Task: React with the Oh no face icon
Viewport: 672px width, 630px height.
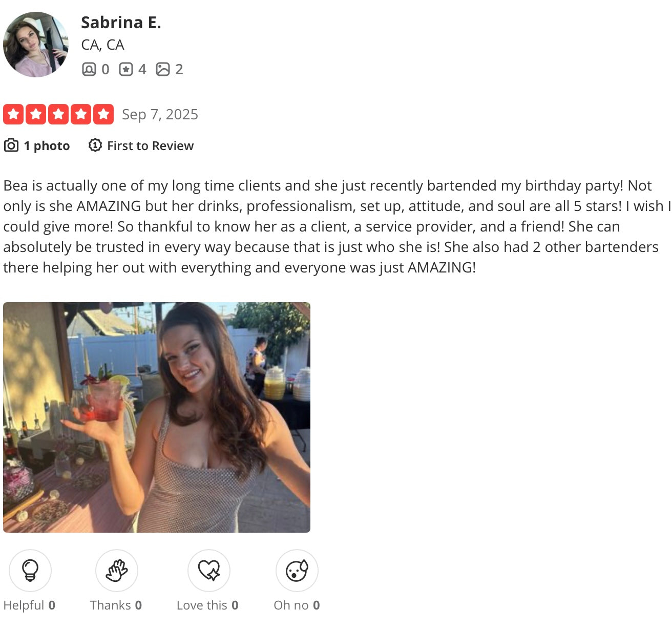Action: click(x=297, y=571)
